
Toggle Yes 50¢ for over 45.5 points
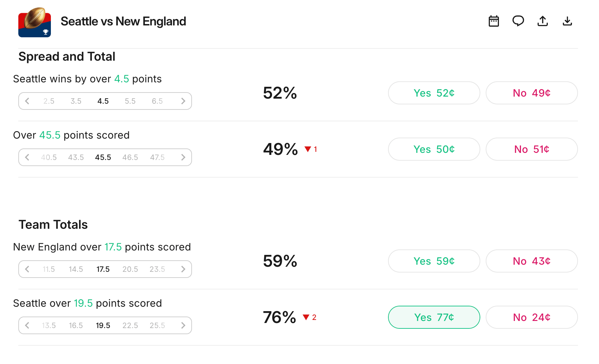[434, 149]
